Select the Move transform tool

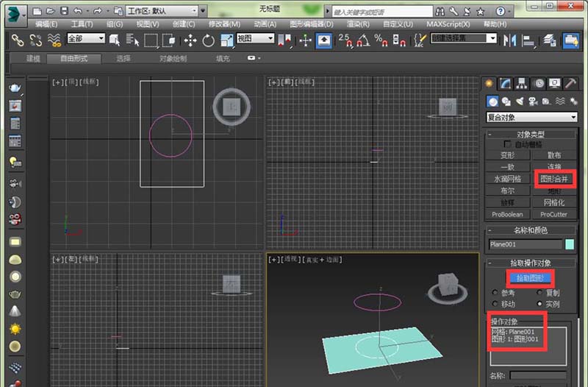(190, 40)
